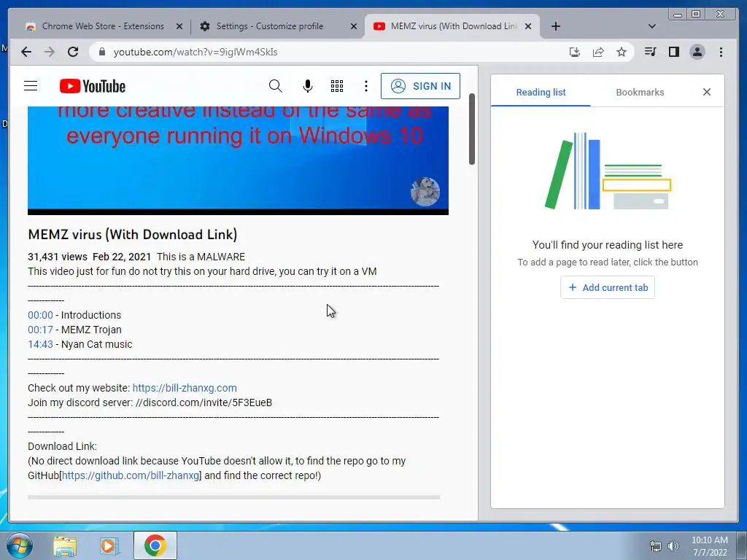
Task: Click the video player area
Action: (x=238, y=160)
